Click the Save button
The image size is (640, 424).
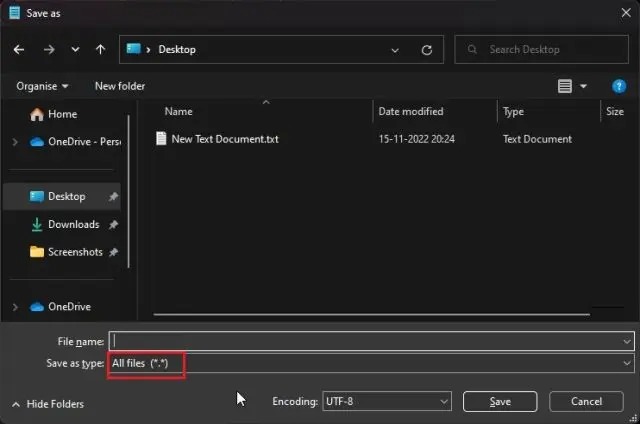pos(500,402)
